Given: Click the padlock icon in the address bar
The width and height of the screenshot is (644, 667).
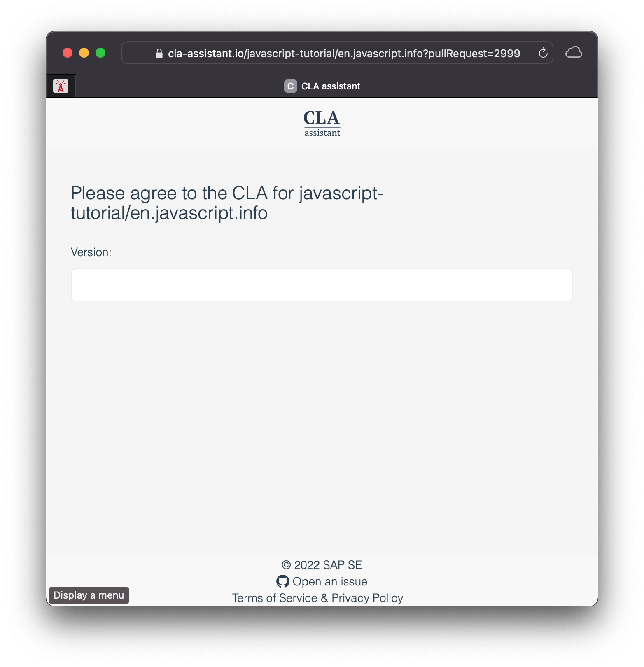Looking at the screenshot, I should click(159, 54).
